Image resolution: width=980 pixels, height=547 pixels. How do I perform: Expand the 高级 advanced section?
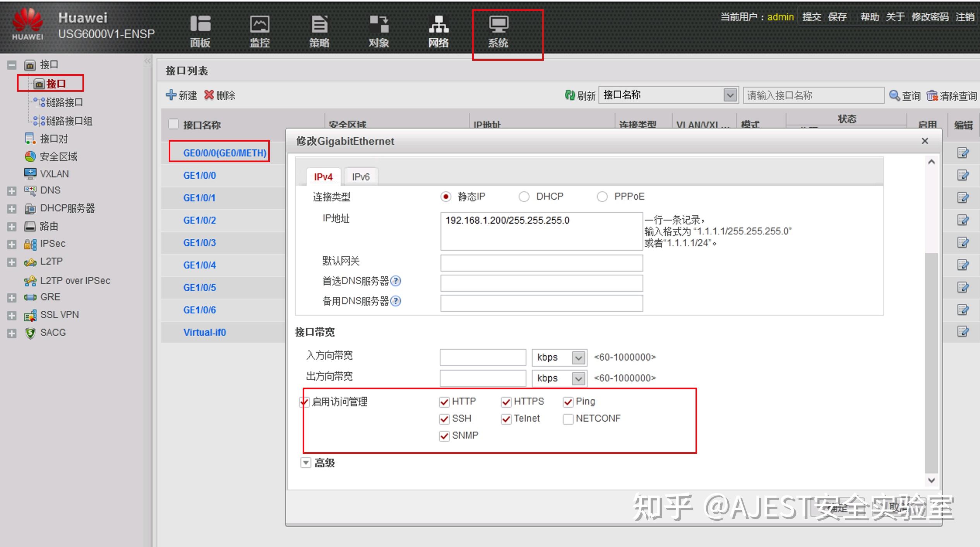click(305, 463)
